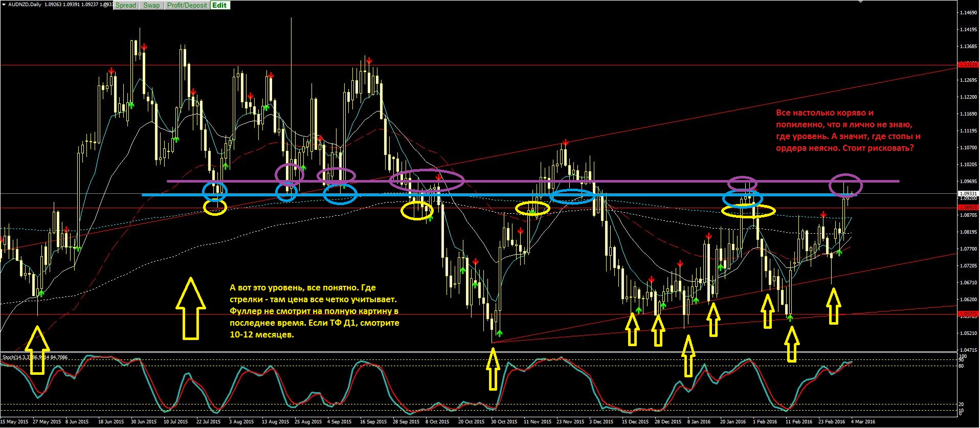This screenshot has height=428, width=980.
Task: Open the Profit/Deposit panel button
Action: point(187,5)
